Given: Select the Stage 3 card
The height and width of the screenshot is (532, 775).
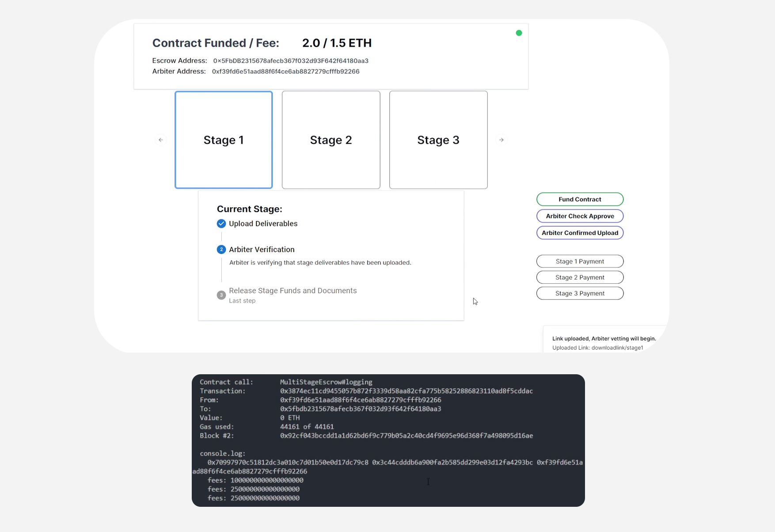Looking at the screenshot, I should tap(438, 140).
